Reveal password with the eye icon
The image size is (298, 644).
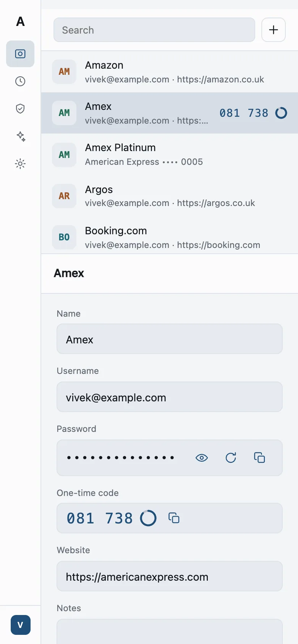[x=202, y=458]
